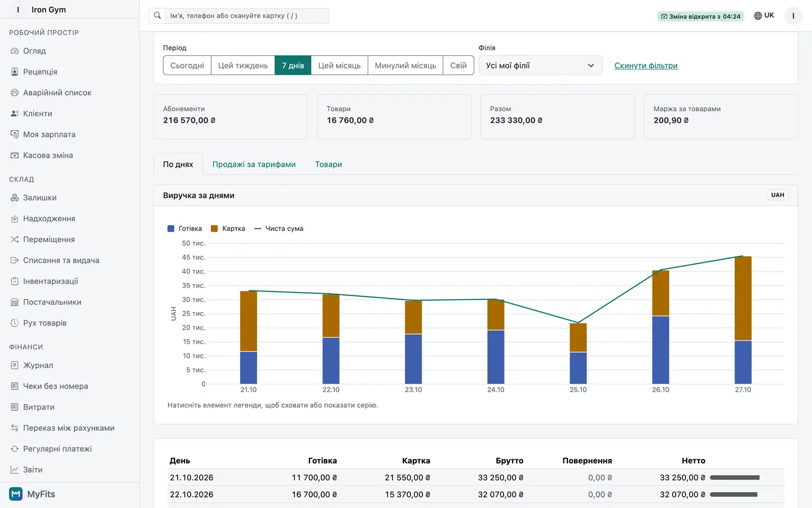The image size is (812, 508).
Task: Click Списання та видача icon
Action: point(15,260)
